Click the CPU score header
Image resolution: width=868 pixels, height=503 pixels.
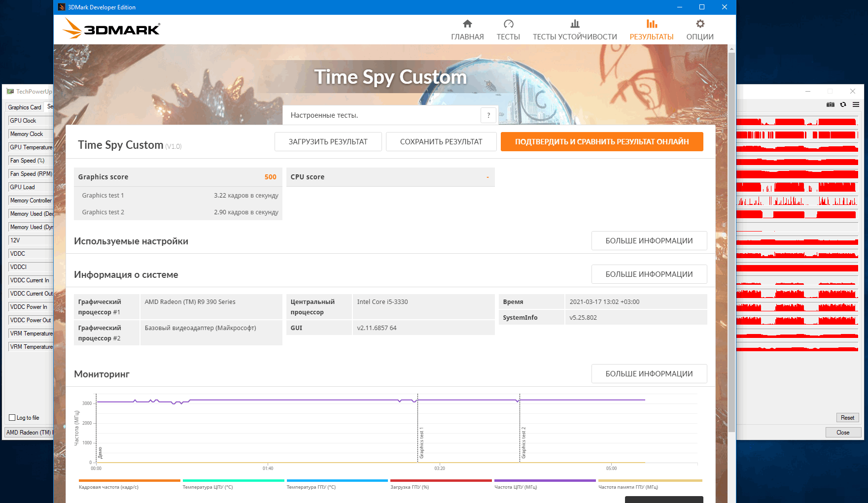390,177
